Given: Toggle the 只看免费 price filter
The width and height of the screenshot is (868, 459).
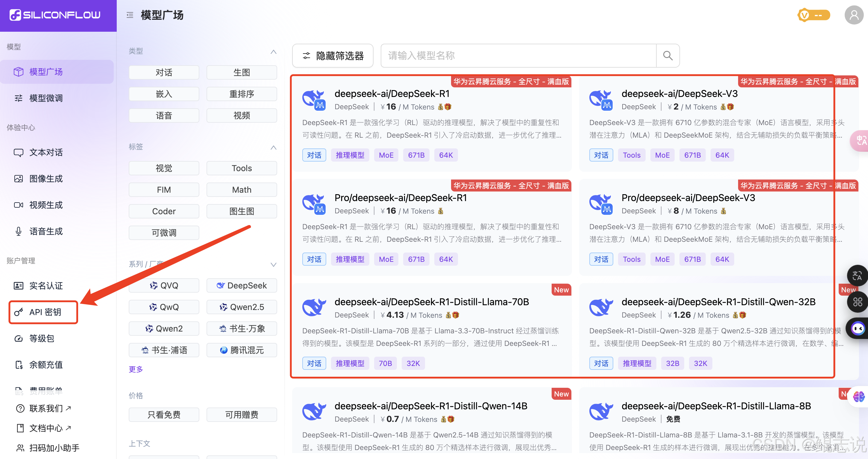Looking at the screenshot, I should (164, 414).
